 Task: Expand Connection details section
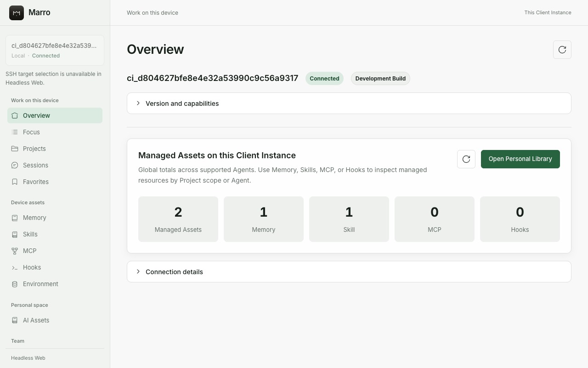tap(349, 272)
